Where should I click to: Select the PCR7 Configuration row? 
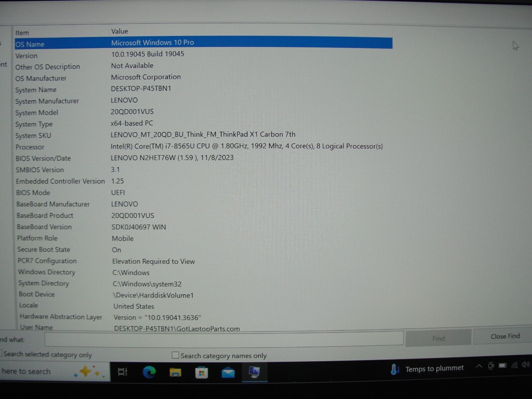47,261
